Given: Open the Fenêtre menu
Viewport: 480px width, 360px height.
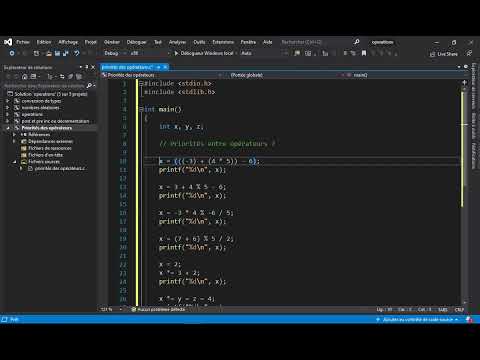Looking at the screenshot, I should [x=248, y=42].
